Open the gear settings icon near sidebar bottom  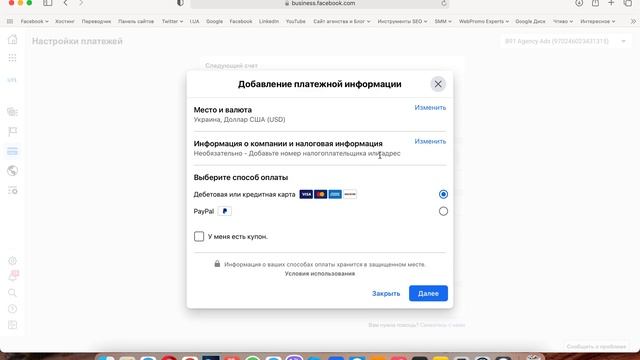tap(13, 260)
